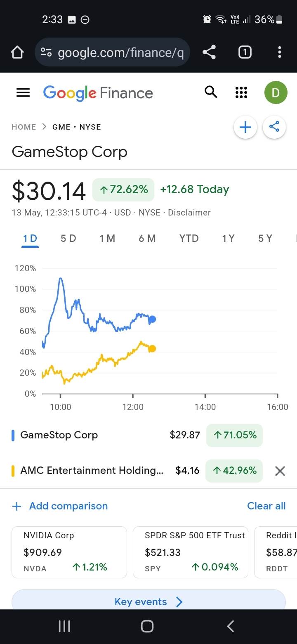Tap the Google Finance search icon

coord(211,92)
